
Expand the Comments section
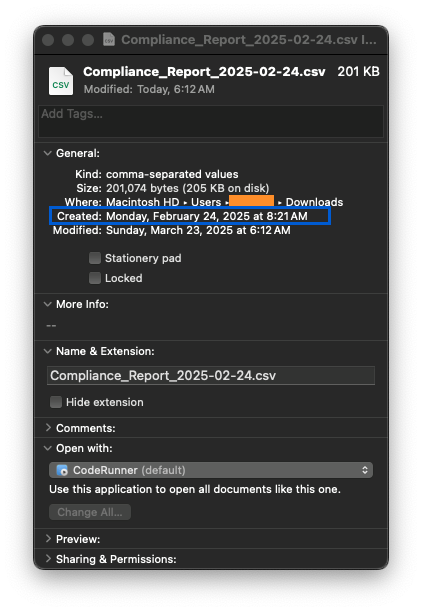click(48, 427)
